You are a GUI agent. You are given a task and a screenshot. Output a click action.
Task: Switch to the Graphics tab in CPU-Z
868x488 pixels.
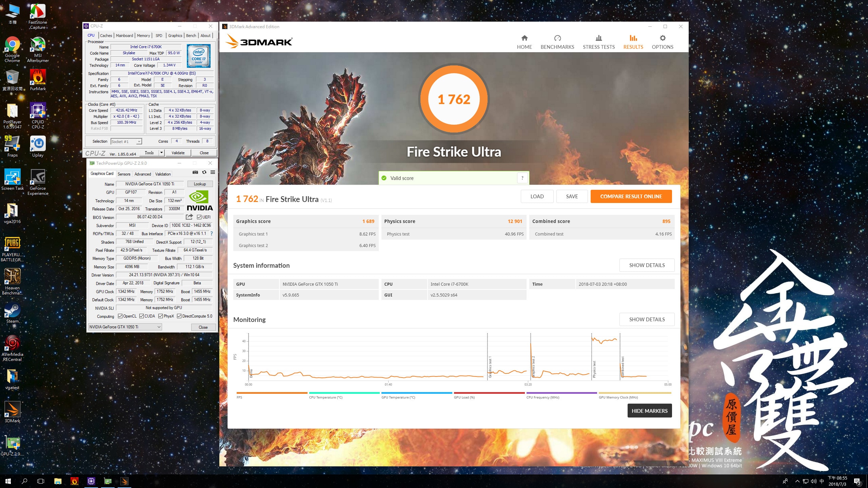click(x=175, y=36)
